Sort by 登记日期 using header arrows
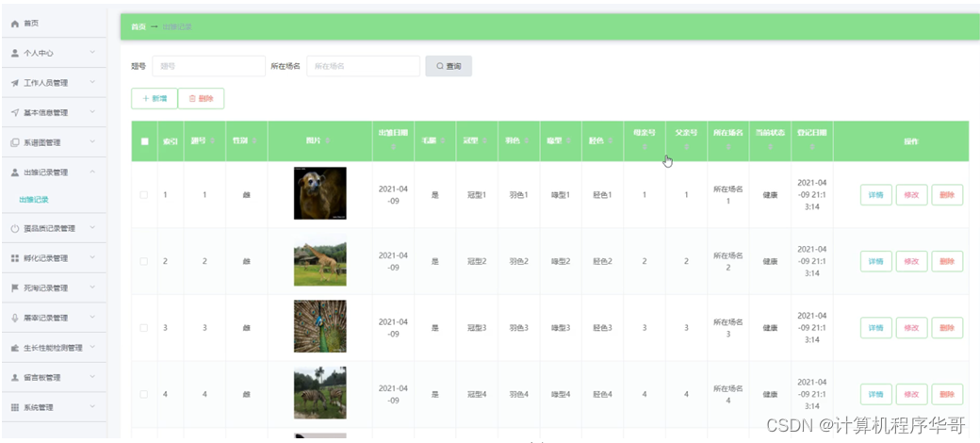The image size is (980, 443). click(x=812, y=147)
